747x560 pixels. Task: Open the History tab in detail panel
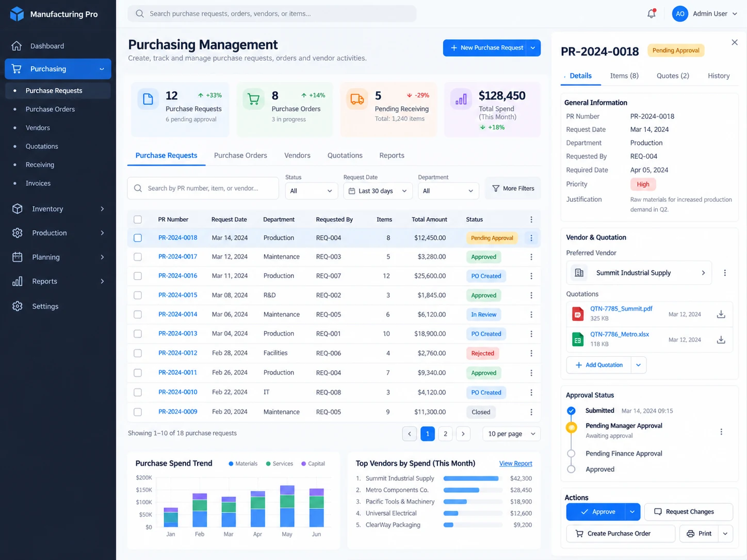coord(719,76)
